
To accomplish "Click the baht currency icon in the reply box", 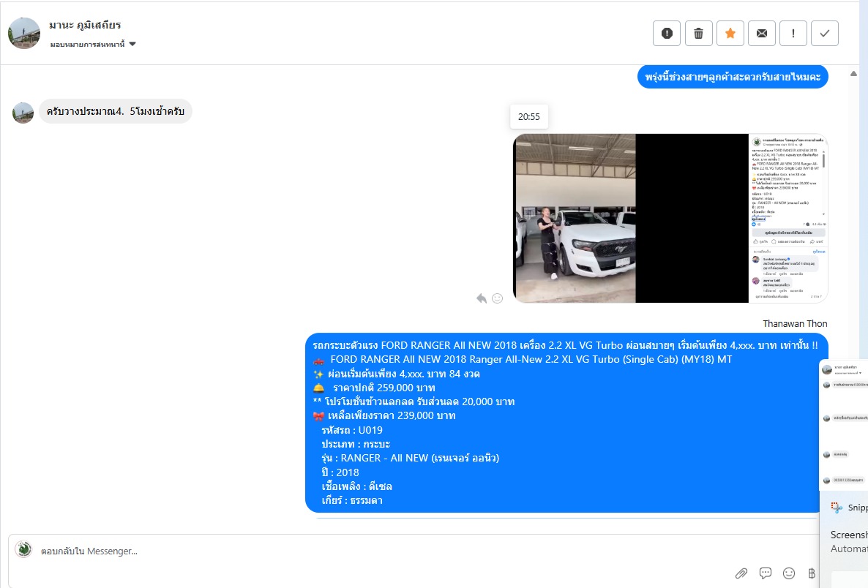I will [812, 573].
